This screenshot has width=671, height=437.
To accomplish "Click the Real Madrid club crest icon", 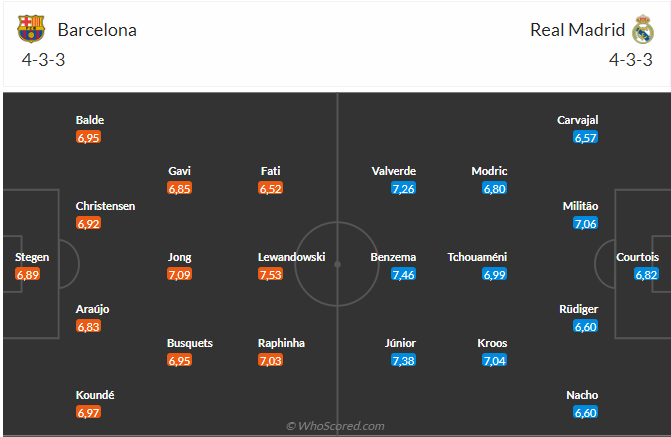I will click(x=642, y=30).
